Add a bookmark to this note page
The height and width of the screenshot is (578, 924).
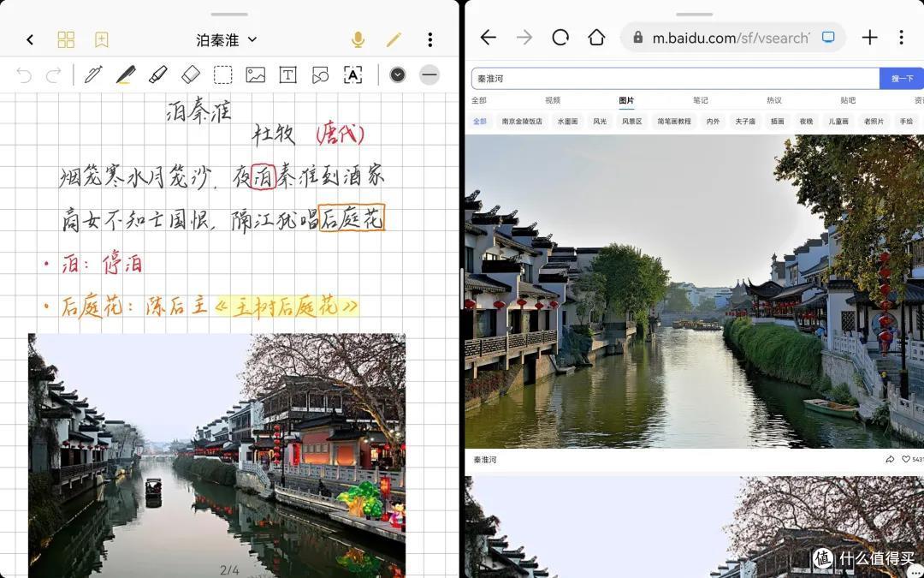click(101, 39)
